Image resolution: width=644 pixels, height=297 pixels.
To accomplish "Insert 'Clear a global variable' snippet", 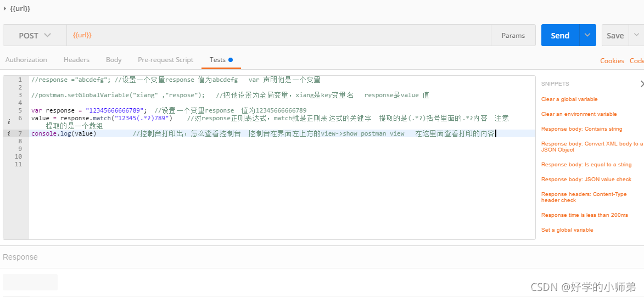I will tap(569, 99).
